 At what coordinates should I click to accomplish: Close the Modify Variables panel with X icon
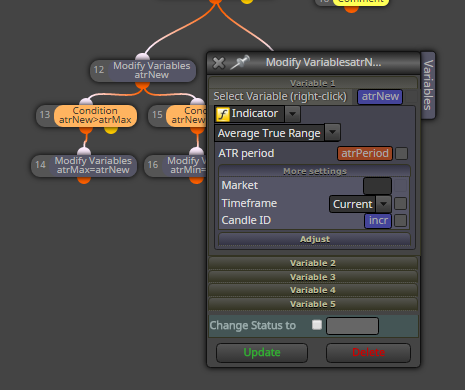(219, 63)
